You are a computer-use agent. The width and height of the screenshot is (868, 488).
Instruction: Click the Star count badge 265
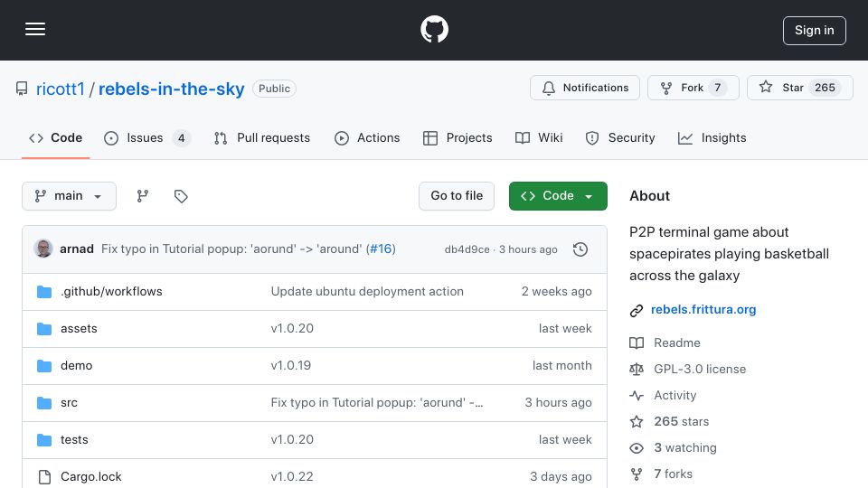pos(825,88)
